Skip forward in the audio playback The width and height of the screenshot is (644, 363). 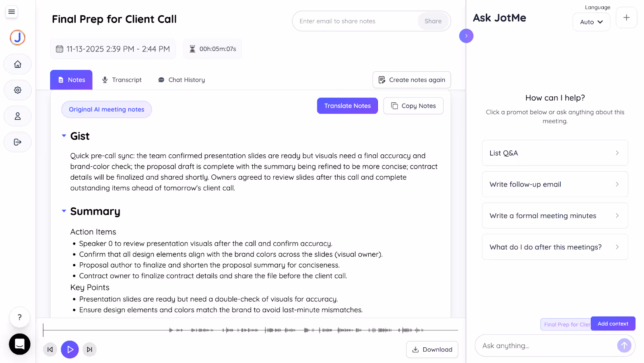(89, 349)
